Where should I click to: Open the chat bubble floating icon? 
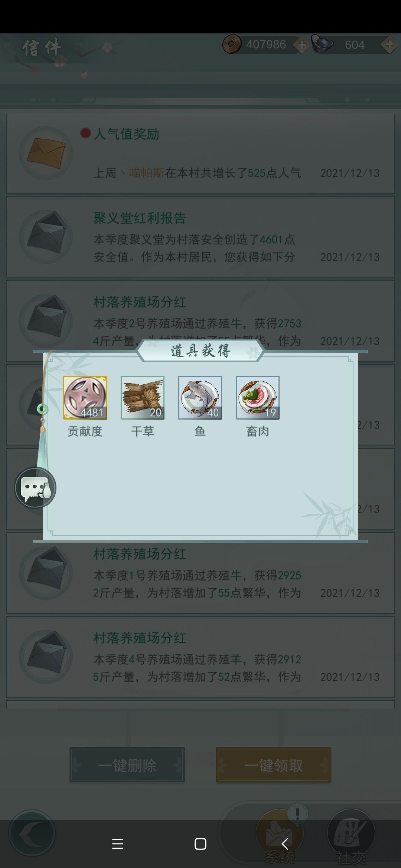(x=35, y=488)
